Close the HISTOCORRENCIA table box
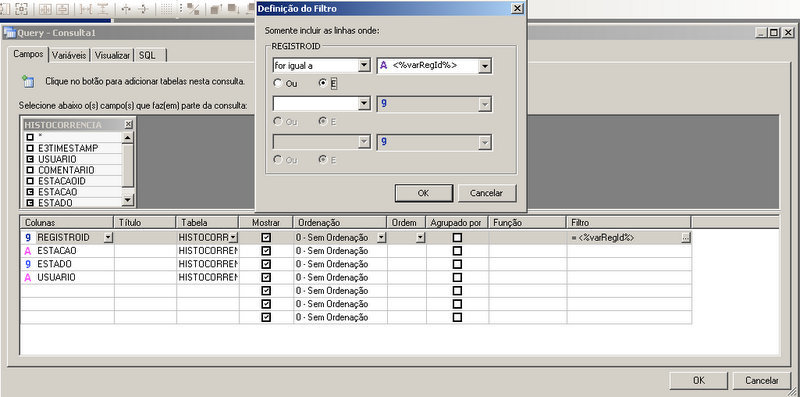Image resolution: width=800 pixels, height=397 pixels. pos(128,124)
